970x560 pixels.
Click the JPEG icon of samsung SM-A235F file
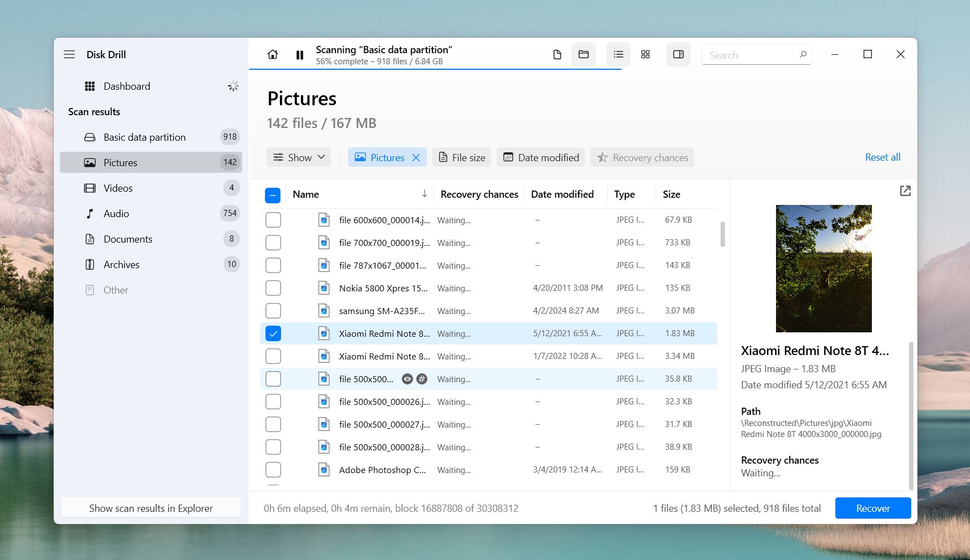[x=324, y=311]
